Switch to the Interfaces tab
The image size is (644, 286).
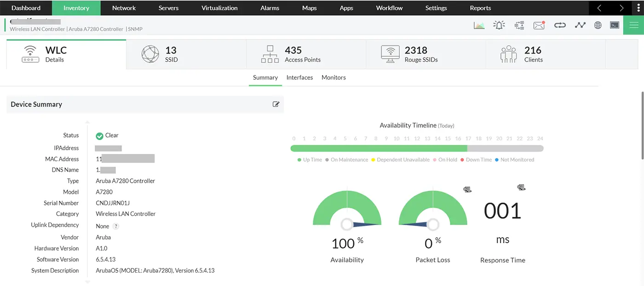point(299,77)
